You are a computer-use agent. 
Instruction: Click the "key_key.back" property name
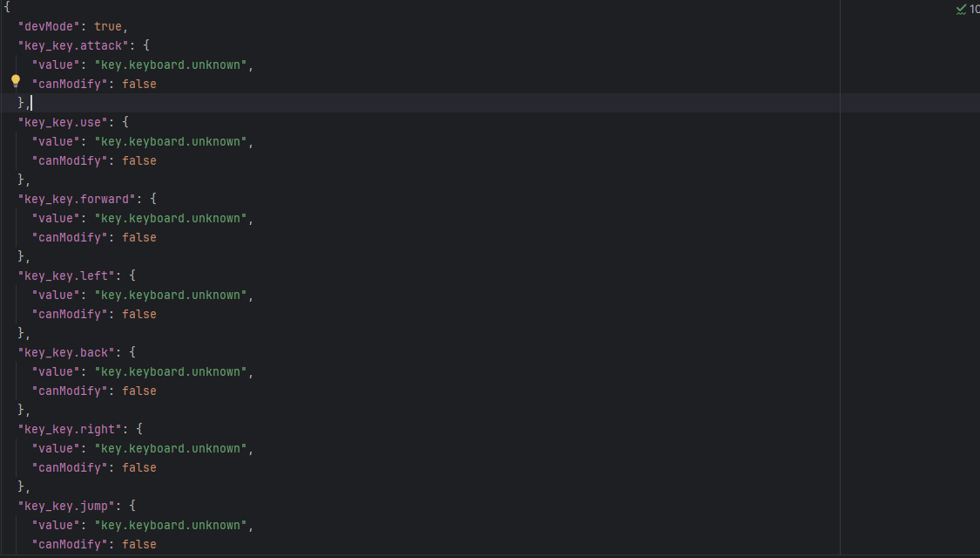(67, 352)
